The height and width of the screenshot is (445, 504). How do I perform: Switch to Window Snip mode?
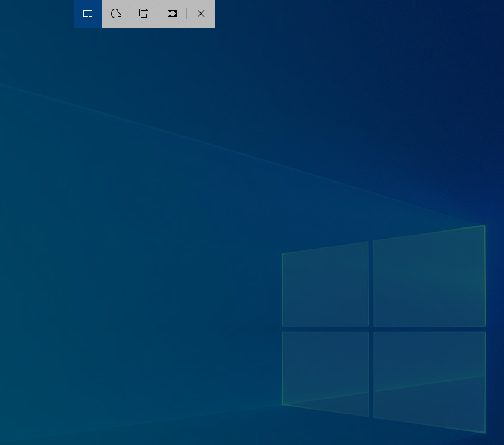click(x=144, y=14)
